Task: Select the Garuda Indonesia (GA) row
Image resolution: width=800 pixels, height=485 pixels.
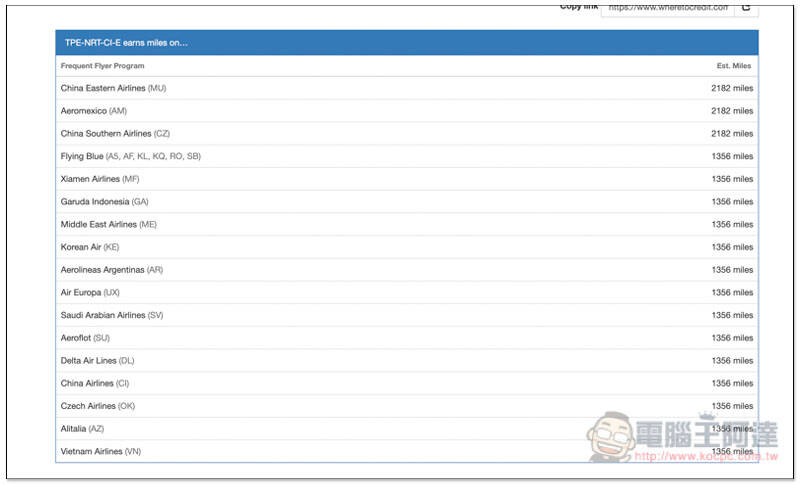Action: point(407,201)
